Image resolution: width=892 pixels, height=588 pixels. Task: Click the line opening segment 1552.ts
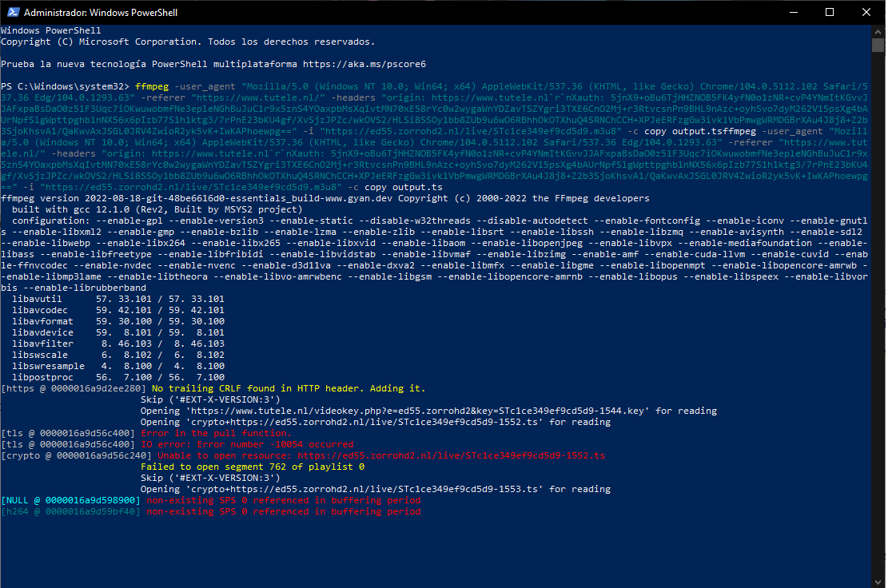point(376,422)
